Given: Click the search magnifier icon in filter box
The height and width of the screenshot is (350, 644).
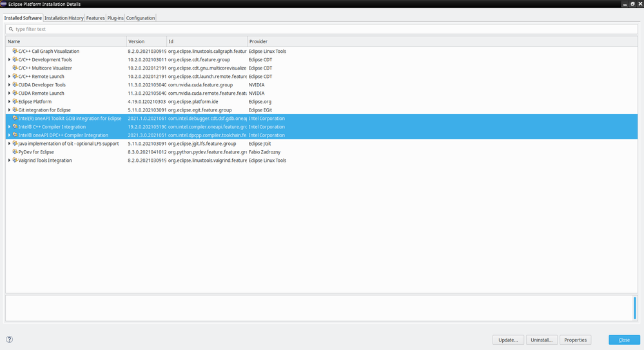Looking at the screenshot, I should point(11,29).
